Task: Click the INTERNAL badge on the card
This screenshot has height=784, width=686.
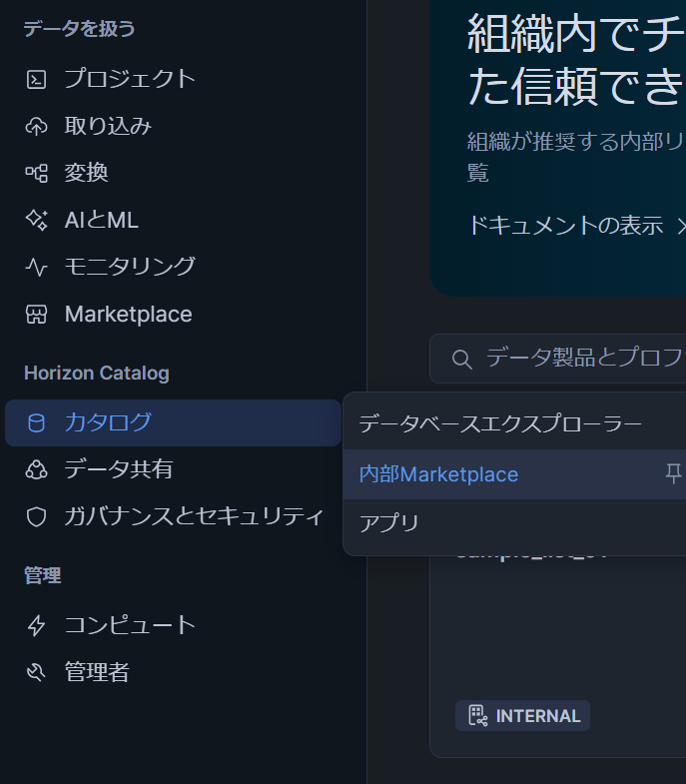Action: pyautogui.click(x=523, y=716)
